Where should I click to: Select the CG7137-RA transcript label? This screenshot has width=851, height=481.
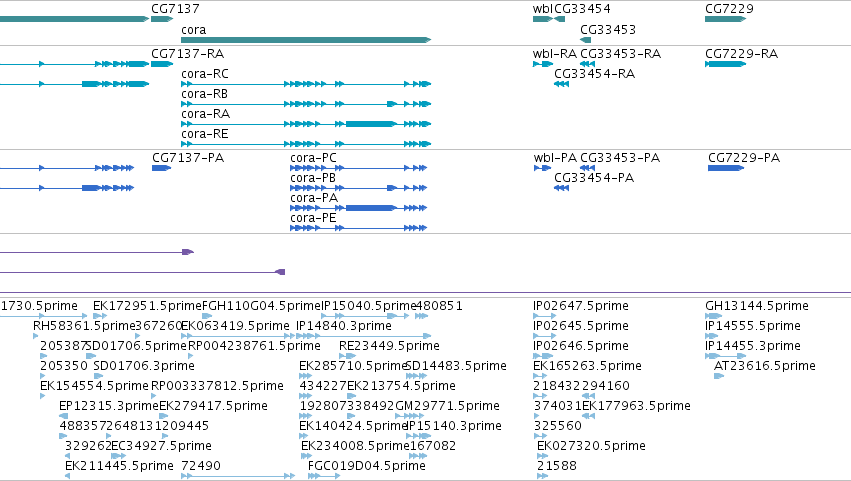[x=188, y=54]
